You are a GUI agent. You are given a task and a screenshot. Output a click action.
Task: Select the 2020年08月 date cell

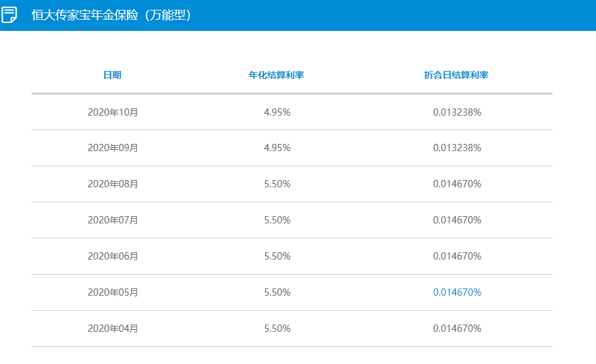tap(113, 184)
